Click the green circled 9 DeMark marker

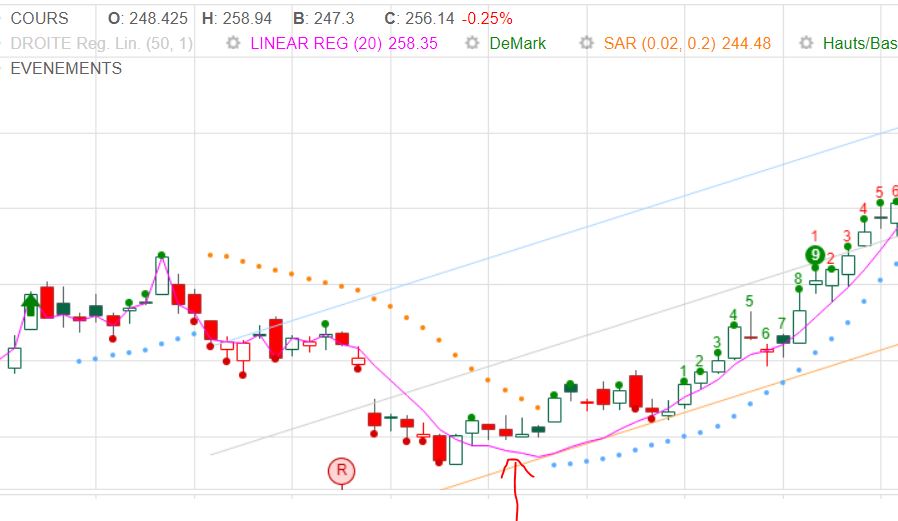tap(814, 255)
